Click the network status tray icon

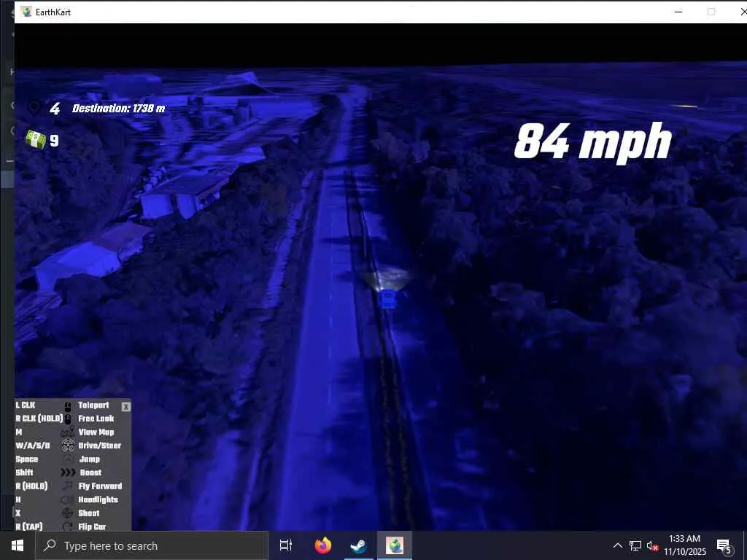click(x=635, y=545)
